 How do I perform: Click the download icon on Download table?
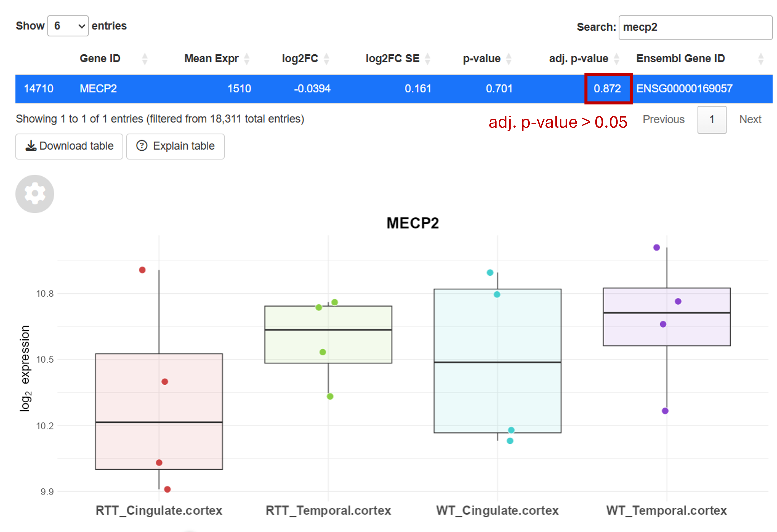(31, 146)
